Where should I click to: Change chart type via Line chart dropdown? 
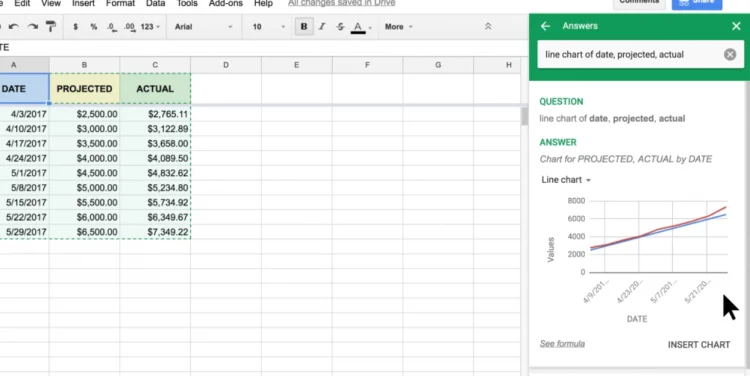point(566,180)
